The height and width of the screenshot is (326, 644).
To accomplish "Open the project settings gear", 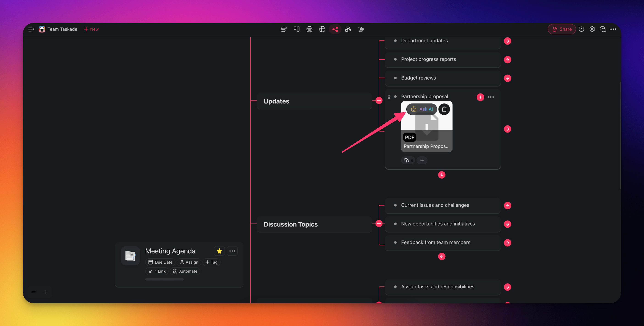I will click(x=592, y=29).
